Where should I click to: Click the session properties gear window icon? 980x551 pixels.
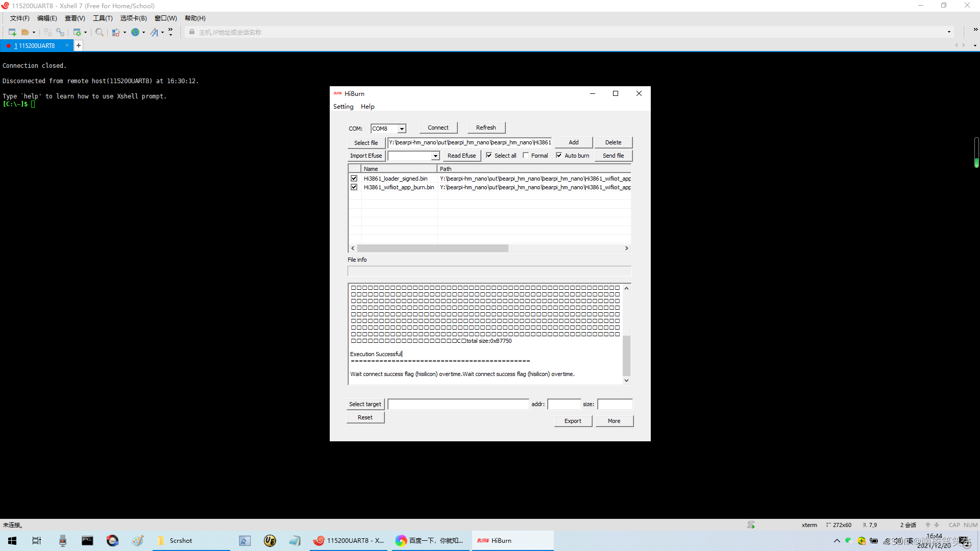click(77, 32)
